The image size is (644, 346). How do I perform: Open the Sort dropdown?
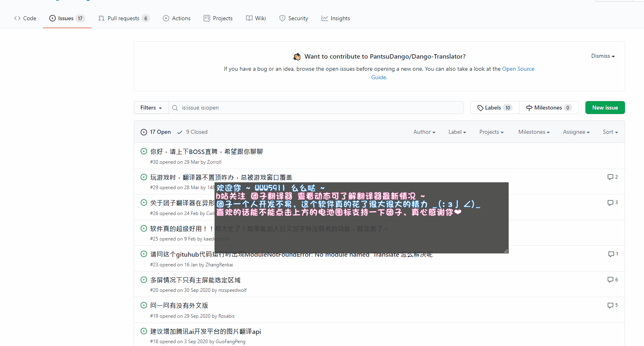pos(610,132)
